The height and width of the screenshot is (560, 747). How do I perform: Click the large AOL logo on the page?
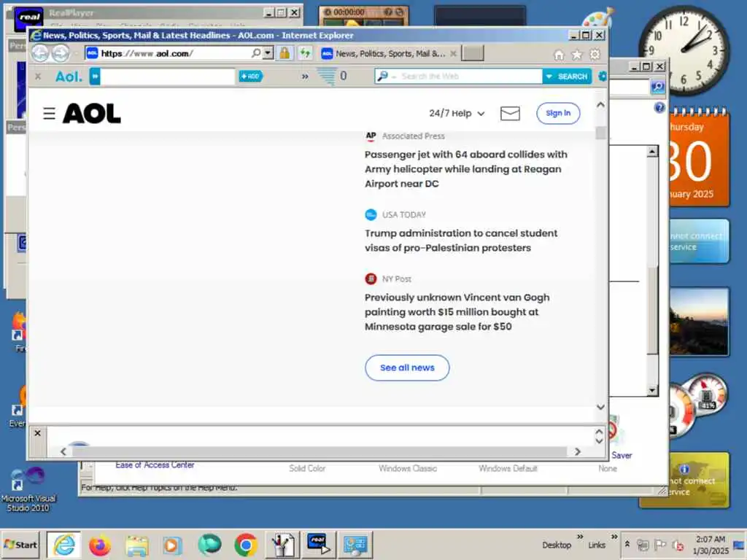point(92,113)
